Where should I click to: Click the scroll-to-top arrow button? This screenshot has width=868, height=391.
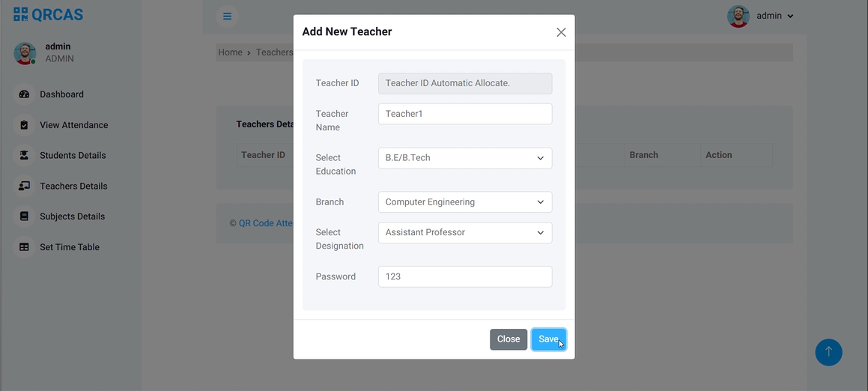pyautogui.click(x=828, y=352)
